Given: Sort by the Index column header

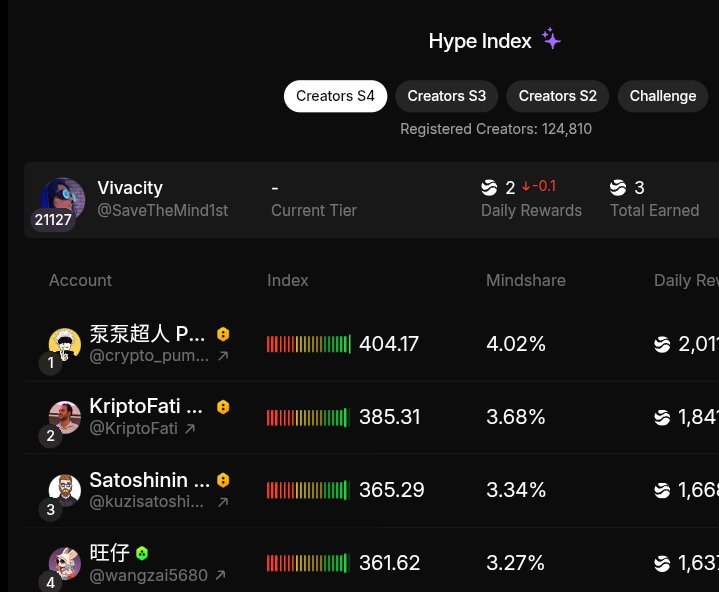Looking at the screenshot, I should point(288,280).
